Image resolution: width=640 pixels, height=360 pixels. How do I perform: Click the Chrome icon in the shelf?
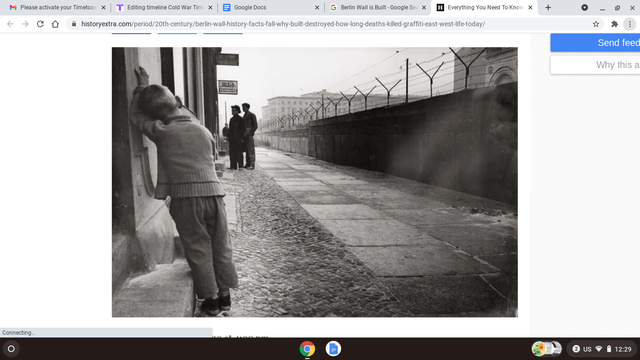coord(307,349)
